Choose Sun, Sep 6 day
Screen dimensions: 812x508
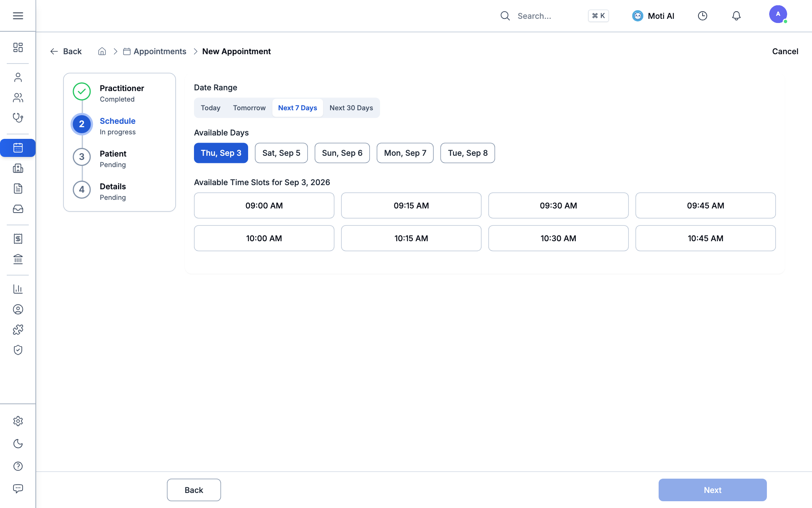coord(342,153)
